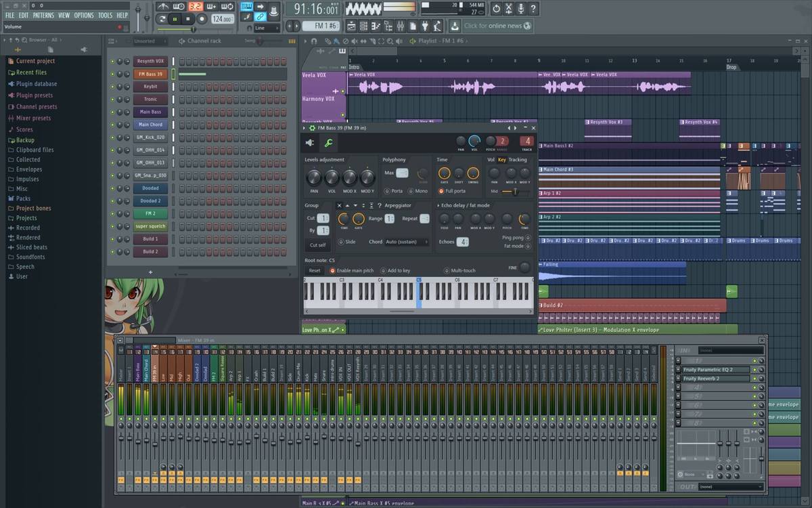The width and height of the screenshot is (812, 508).
Task: Click the Cut self button
Action: click(x=317, y=245)
